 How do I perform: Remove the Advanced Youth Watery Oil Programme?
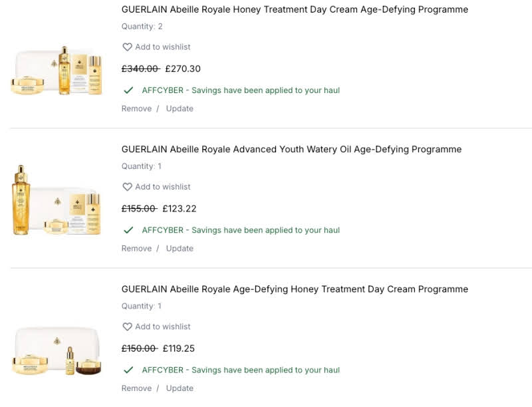point(136,248)
